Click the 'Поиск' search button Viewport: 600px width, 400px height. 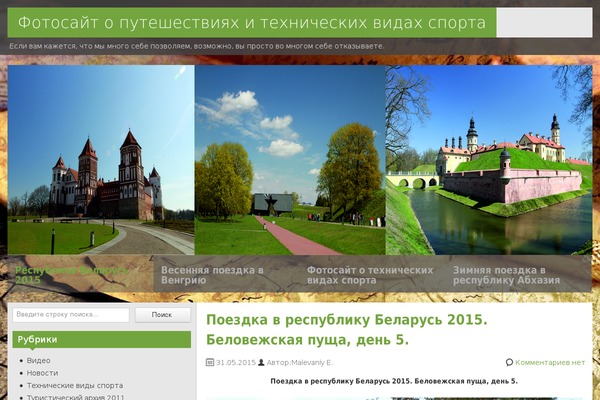click(x=162, y=315)
